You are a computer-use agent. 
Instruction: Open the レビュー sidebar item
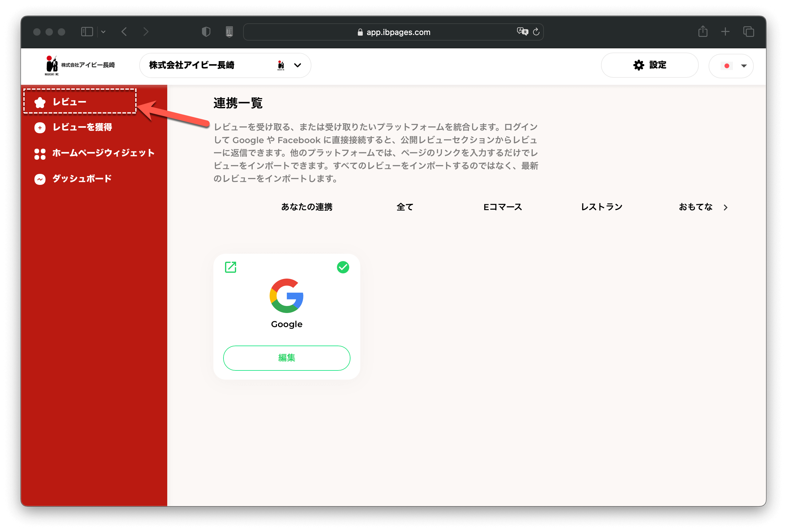point(80,102)
